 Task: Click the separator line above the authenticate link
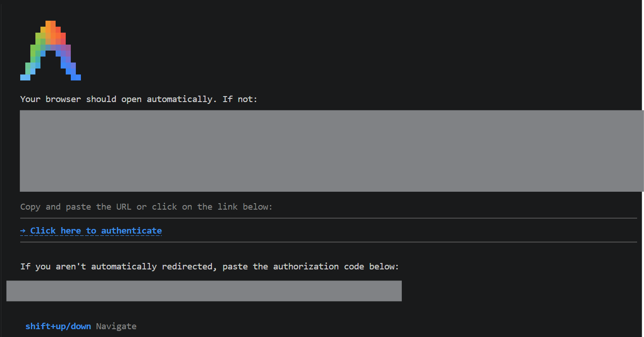coord(329,218)
